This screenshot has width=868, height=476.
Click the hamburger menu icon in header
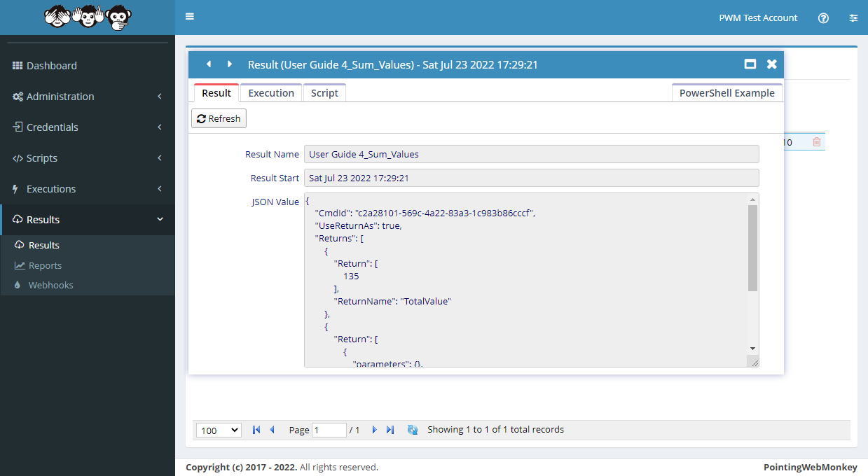pos(190,17)
